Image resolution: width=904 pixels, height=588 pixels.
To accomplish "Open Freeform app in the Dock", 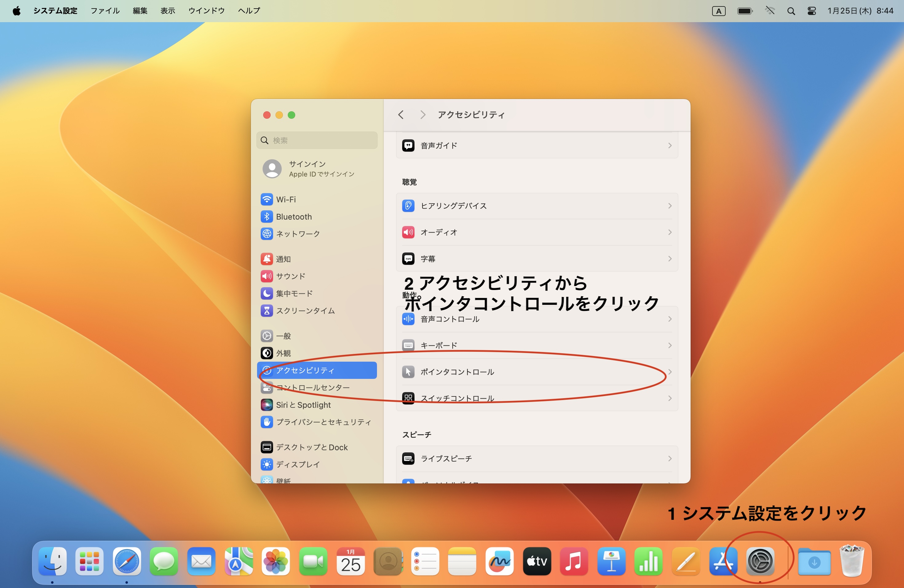I will pyautogui.click(x=499, y=561).
